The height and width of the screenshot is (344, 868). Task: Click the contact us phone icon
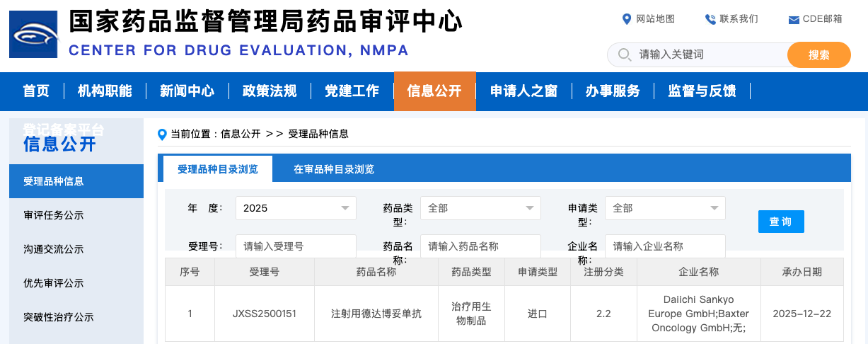pyautogui.click(x=710, y=19)
